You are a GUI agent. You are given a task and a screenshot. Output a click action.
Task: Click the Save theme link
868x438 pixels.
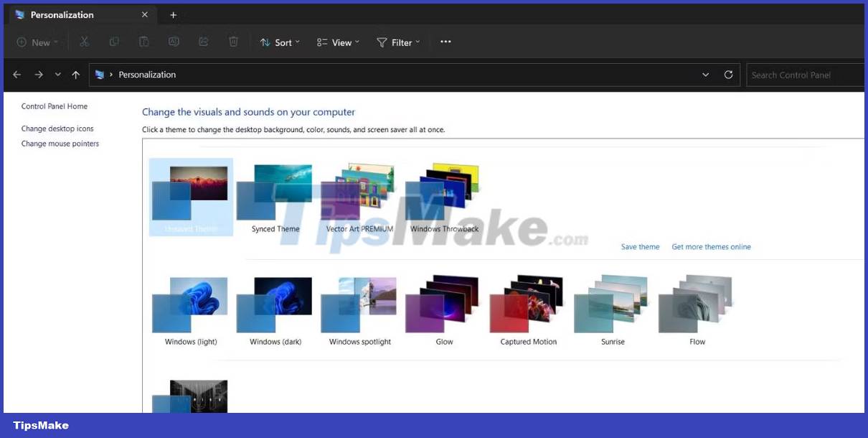click(x=640, y=246)
